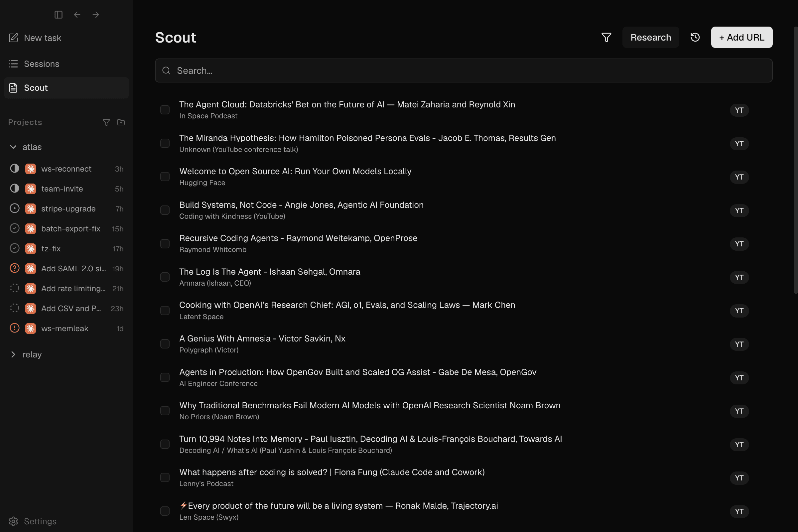Check the Why Traditional Benchmarks Fail checkbox
Screen dimensions: 798x532
(x=165, y=411)
